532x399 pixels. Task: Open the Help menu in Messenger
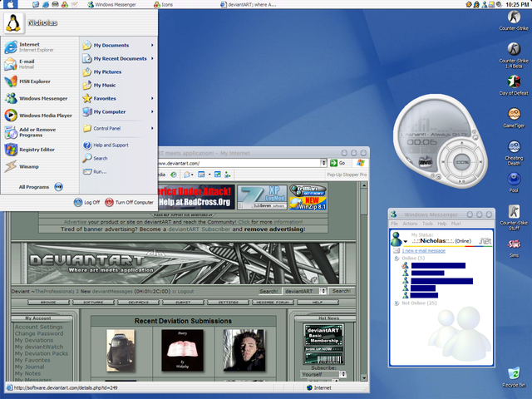441,224
